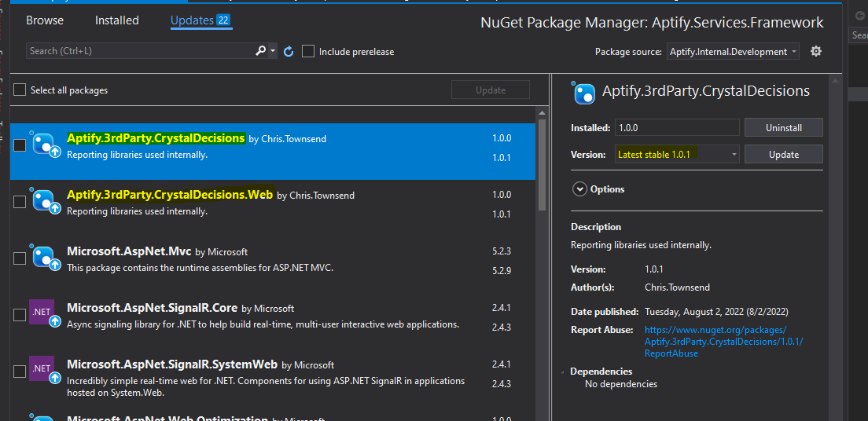This screenshot has width=868, height=421.
Task: Click the Installed version field 1.0.0
Action: (x=677, y=127)
